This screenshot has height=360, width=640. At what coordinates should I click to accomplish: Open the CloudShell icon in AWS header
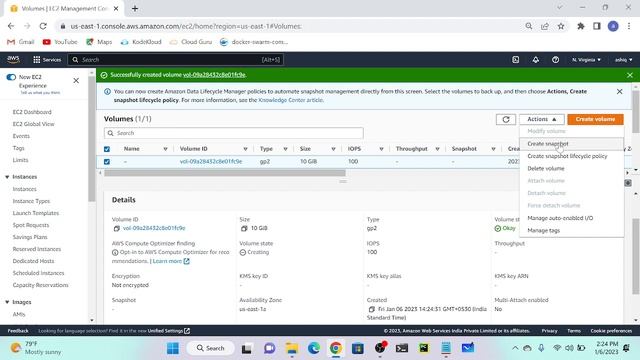[516, 60]
